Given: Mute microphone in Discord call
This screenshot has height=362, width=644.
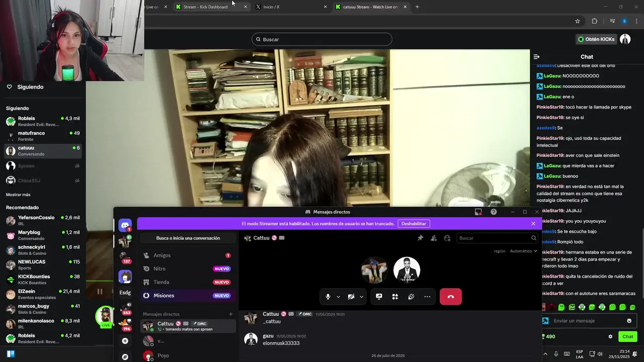Looking at the screenshot, I should [328, 297].
